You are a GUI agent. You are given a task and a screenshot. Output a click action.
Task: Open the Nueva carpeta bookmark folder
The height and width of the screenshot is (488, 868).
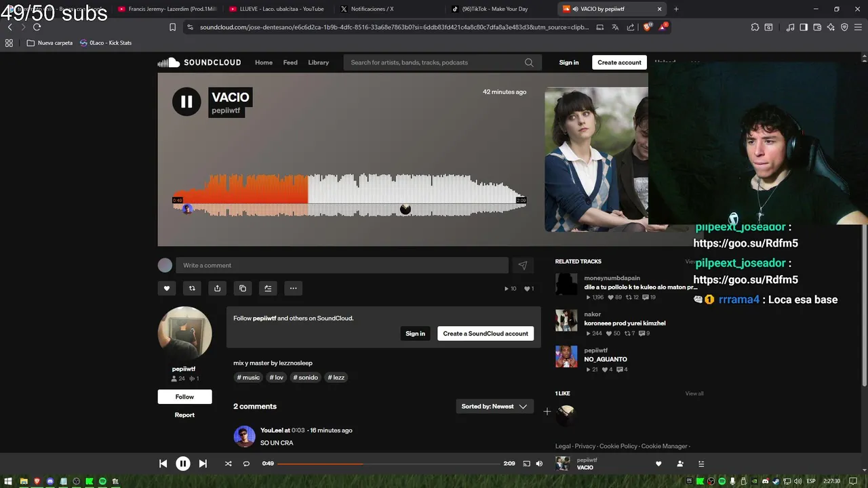[x=50, y=43]
